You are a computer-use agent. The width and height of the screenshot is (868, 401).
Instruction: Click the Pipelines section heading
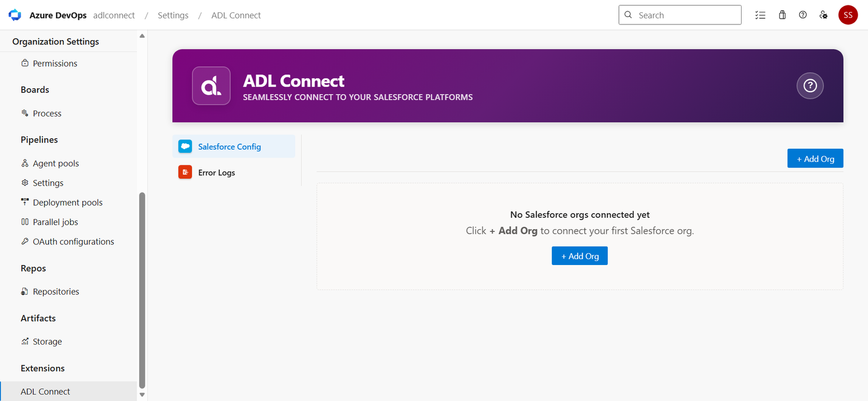point(39,140)
